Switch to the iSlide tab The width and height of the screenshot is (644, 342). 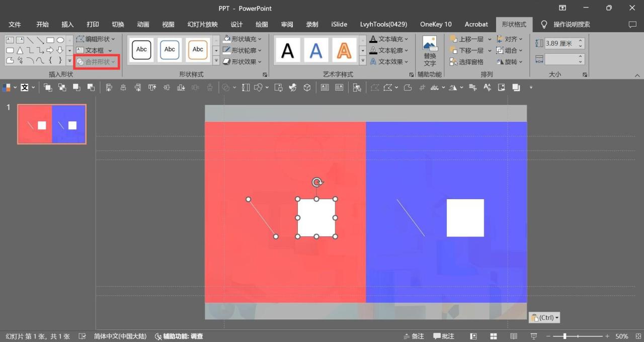click(x=339, y=24)
